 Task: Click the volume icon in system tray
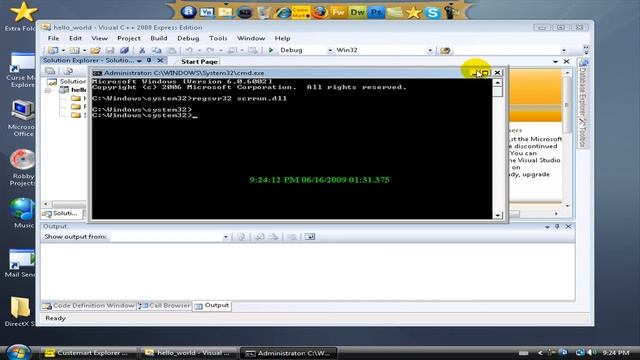pos(590,353)
